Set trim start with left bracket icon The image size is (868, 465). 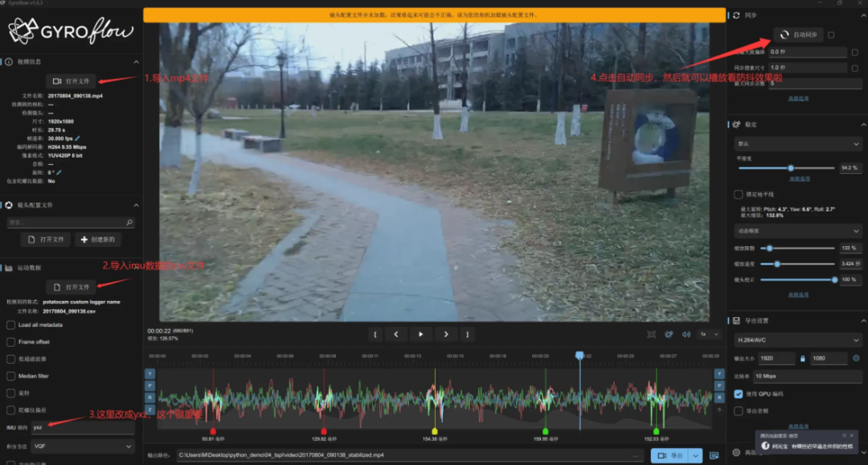tap(375, 334)
